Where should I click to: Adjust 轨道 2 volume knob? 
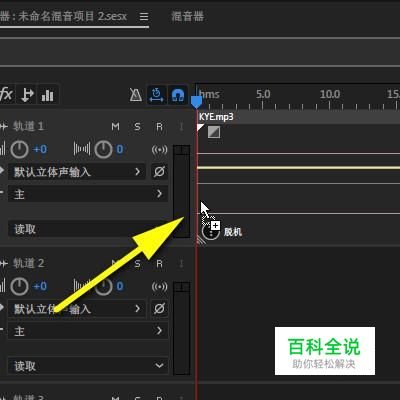click(19, 286)
